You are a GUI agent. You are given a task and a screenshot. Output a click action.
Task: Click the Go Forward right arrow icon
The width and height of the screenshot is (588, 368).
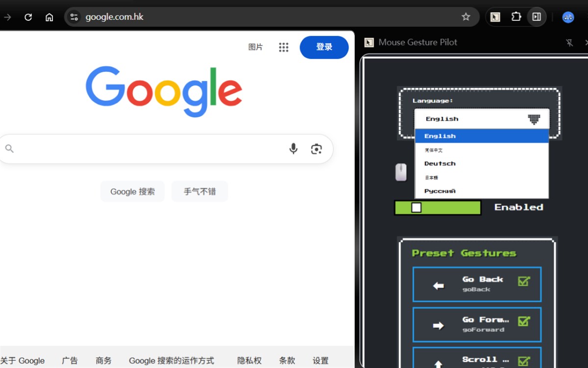click(x=439, y=325)
